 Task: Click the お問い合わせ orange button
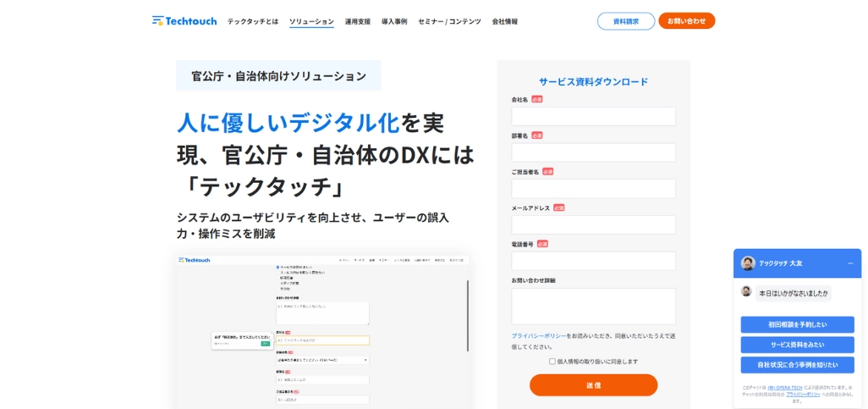coord(686,21)
